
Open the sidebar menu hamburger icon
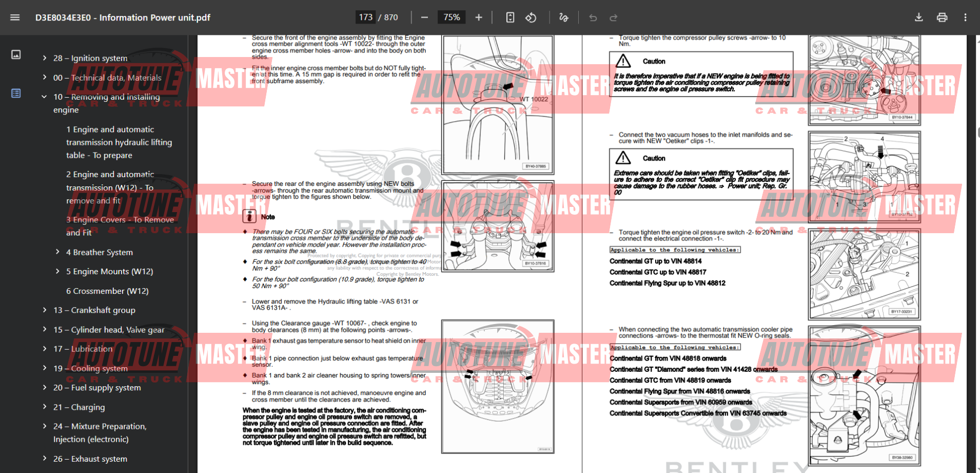[x=15, y=17]
